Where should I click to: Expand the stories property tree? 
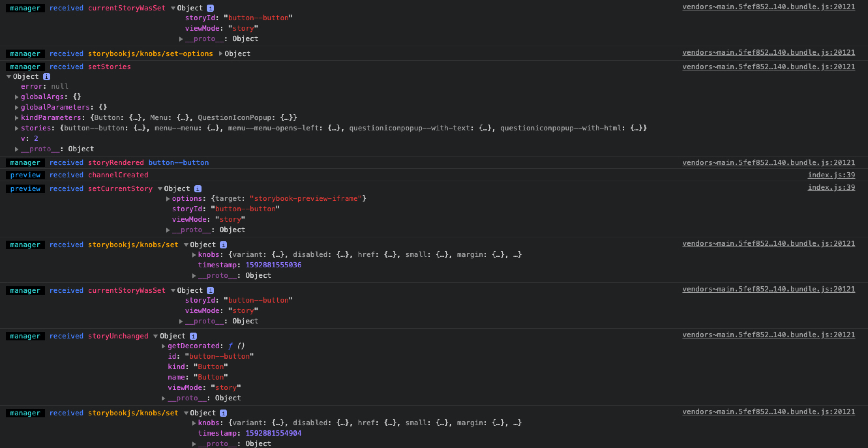tap(17, 128)
